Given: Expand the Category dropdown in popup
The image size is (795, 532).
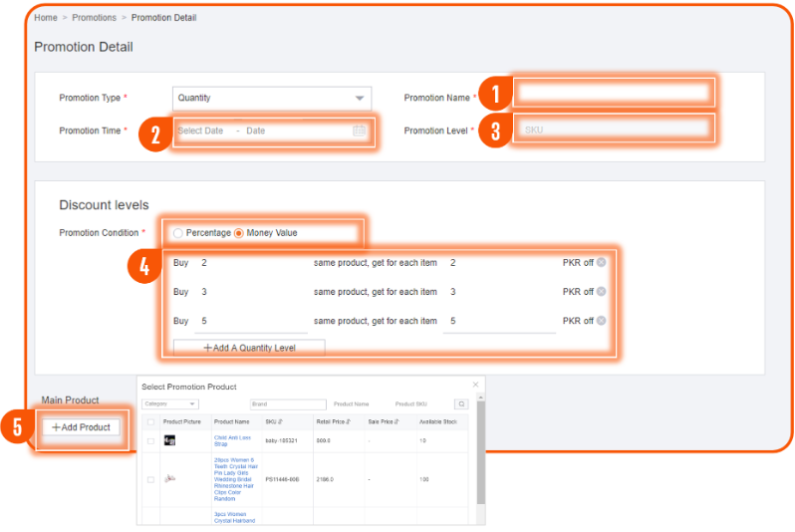Looking at the screenshot, I should [x=170, y=404].
